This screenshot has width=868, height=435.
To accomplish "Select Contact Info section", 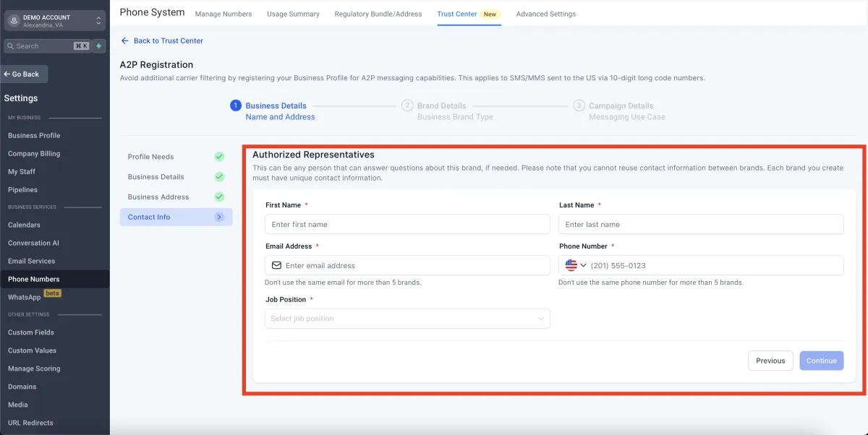I will 176,217.
